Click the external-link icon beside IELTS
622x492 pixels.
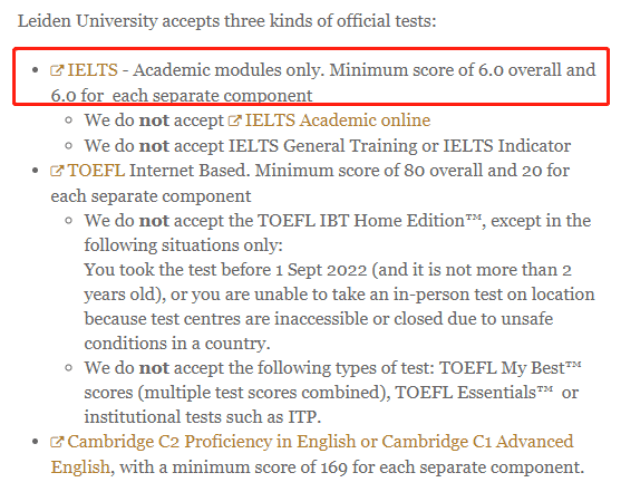click(57, 71)
